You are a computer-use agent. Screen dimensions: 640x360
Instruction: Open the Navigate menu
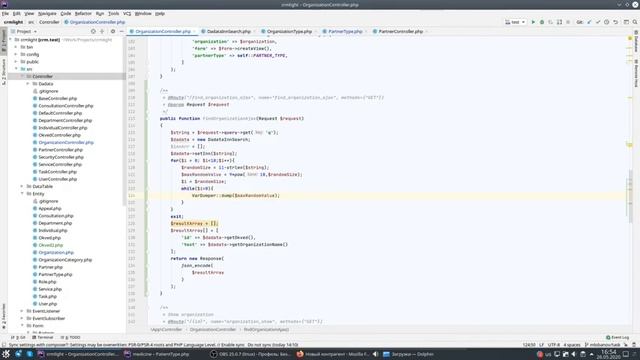(x=47, y=13)
